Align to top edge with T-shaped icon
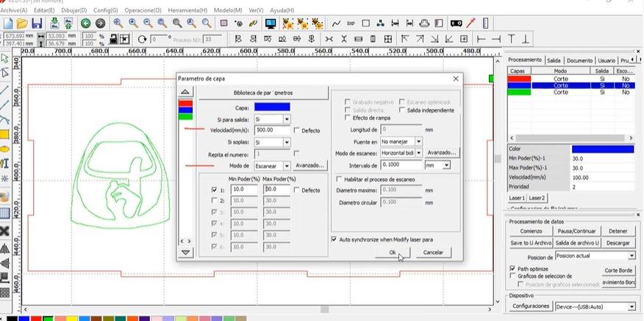This screenshot has width=644, height=321. point(511,39)
